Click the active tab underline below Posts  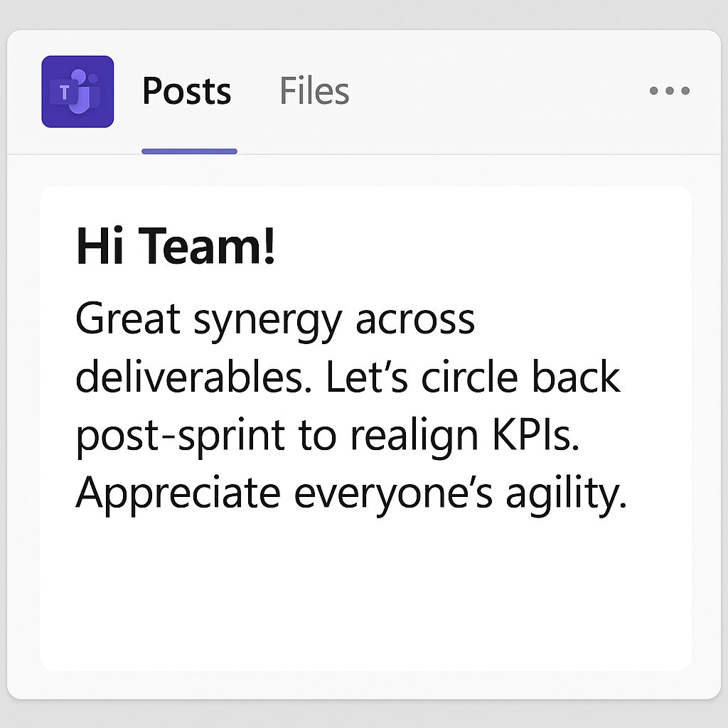(189, 151)
